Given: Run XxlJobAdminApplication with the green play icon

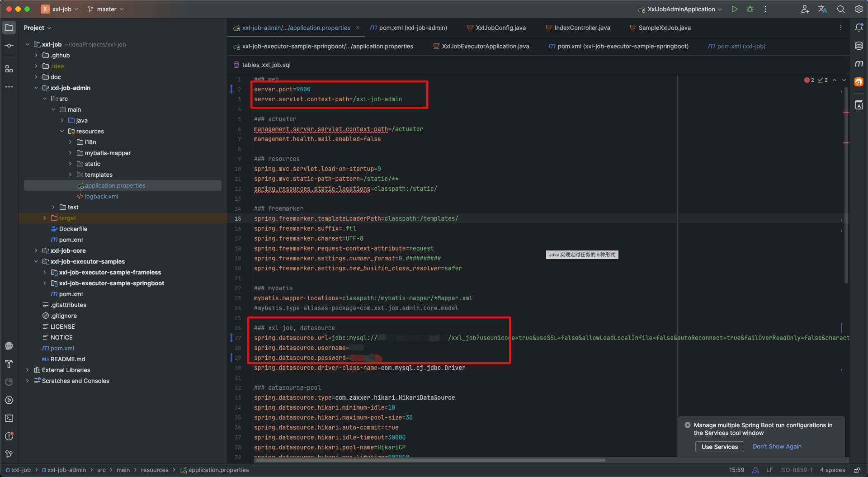Looking at the screenshot, I should (735, 9).
